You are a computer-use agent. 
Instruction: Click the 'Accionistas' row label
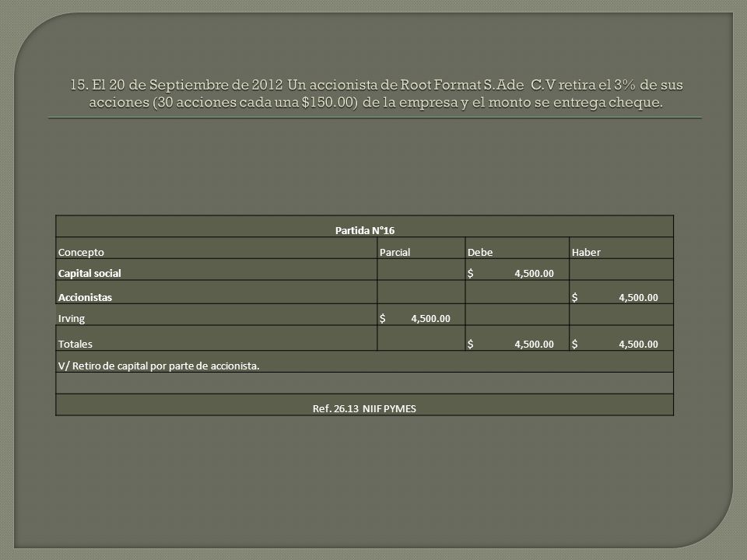click(85, 298)
